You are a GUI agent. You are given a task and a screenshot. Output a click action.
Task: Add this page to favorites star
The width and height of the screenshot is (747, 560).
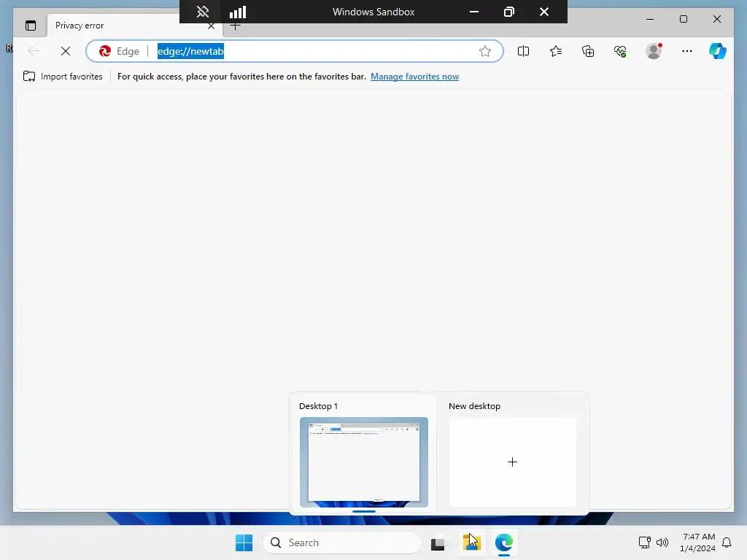coord(485,51)
